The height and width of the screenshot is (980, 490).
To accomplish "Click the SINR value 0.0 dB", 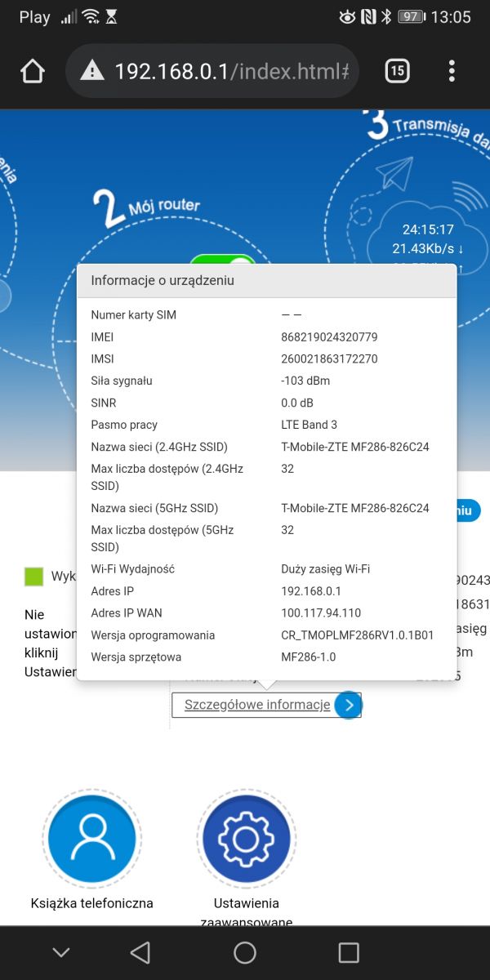I will pos(297,403).
